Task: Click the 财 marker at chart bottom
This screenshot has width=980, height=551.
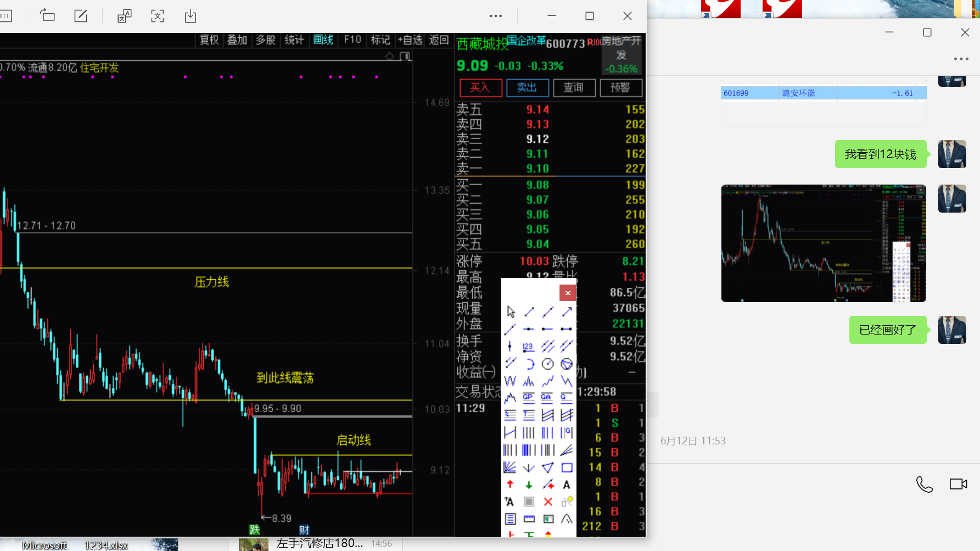Action: (304, 530)
